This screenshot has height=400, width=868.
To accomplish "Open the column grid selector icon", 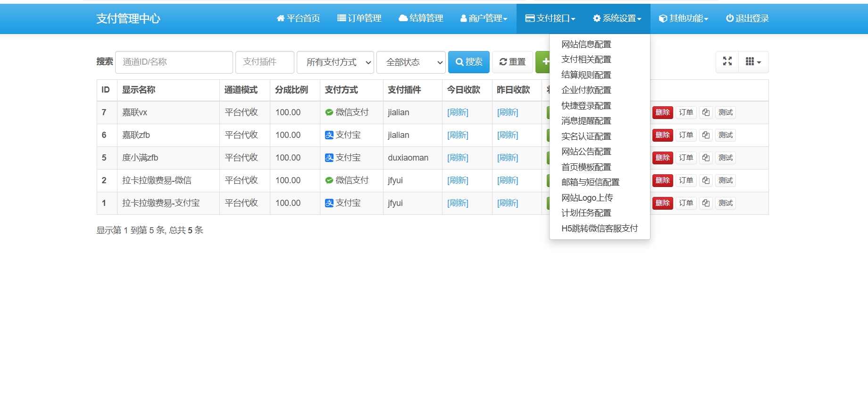I will [x=753, y=62].
